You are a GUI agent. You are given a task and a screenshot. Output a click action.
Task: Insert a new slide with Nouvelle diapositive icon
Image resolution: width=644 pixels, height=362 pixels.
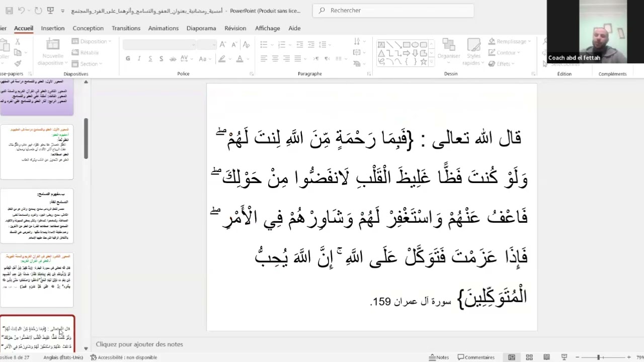pos(53,45)
